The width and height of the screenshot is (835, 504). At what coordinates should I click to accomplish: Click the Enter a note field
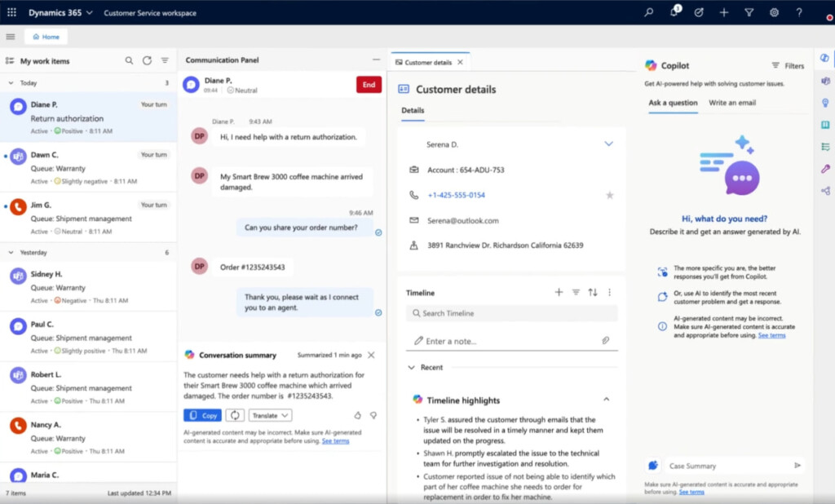tap(512, 341)
